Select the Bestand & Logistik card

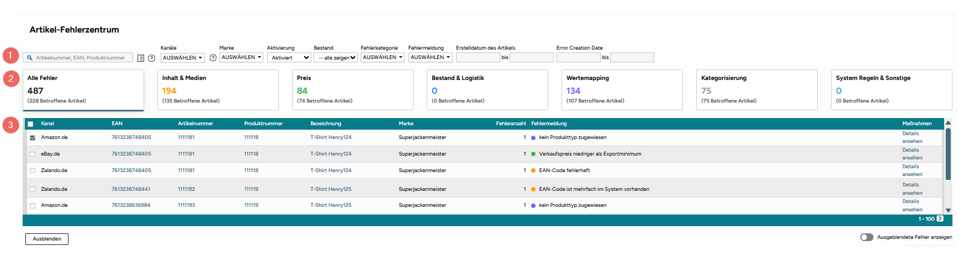tap(488, 90)
